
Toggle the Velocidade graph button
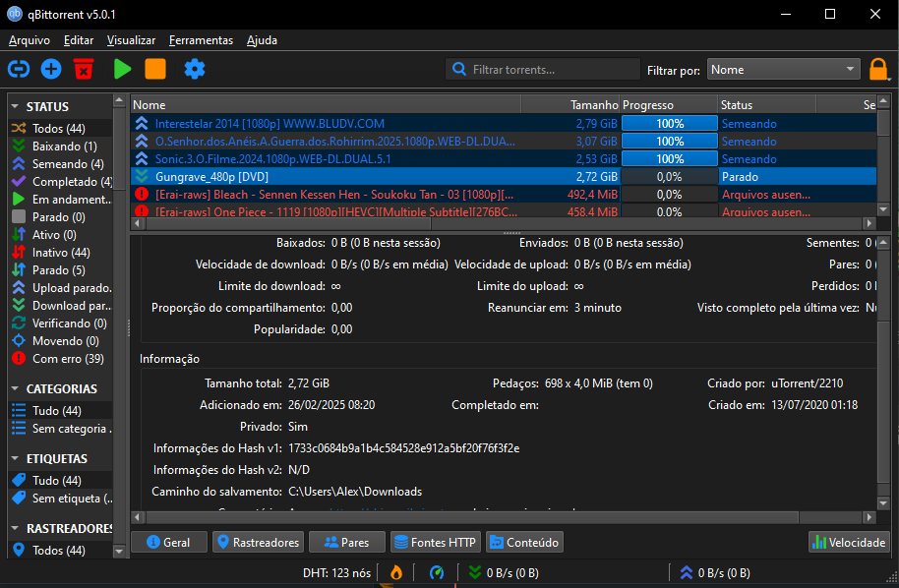[x=849, y=542]
